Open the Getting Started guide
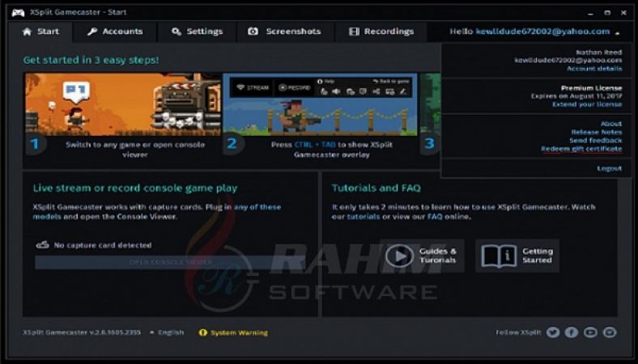This screenshot has width=638, height=364. pyautogui.click(x=517, y=256)
